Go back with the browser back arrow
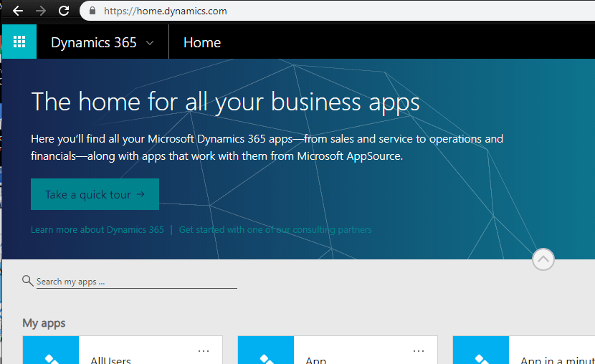595x364 pixels. [18, 11]
